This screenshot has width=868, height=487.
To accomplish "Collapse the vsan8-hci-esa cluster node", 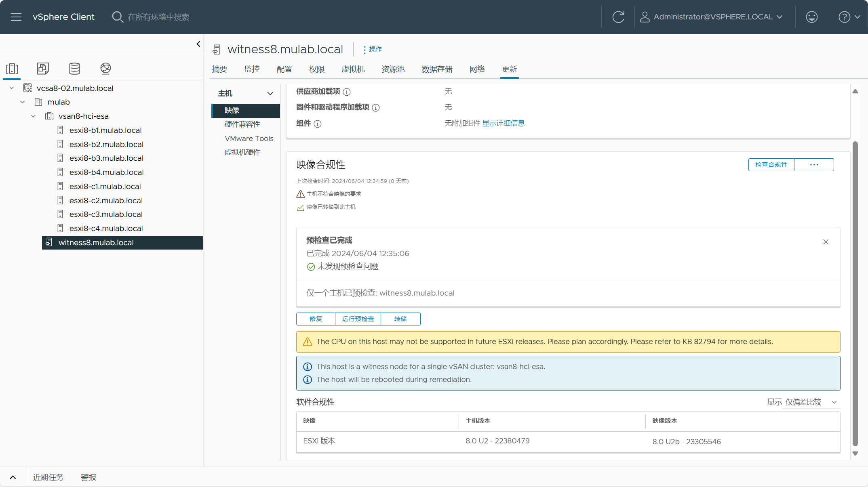I will pyautogui.click(x=34, y=116).
